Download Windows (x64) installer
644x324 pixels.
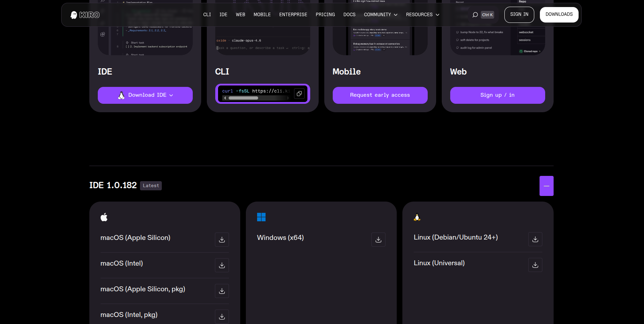pos(378,240)
